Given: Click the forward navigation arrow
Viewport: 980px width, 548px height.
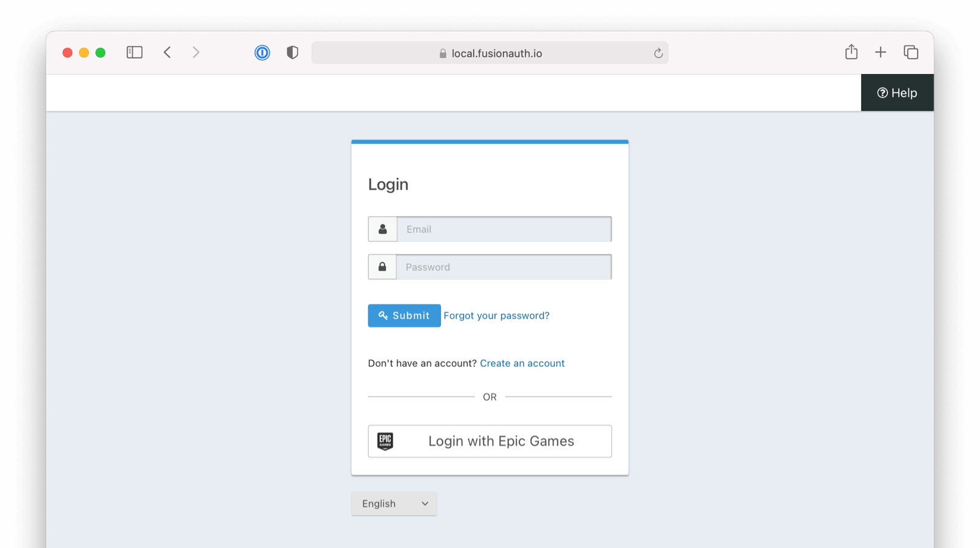Looking at the screenshot, I should click(x=195, y=52).
